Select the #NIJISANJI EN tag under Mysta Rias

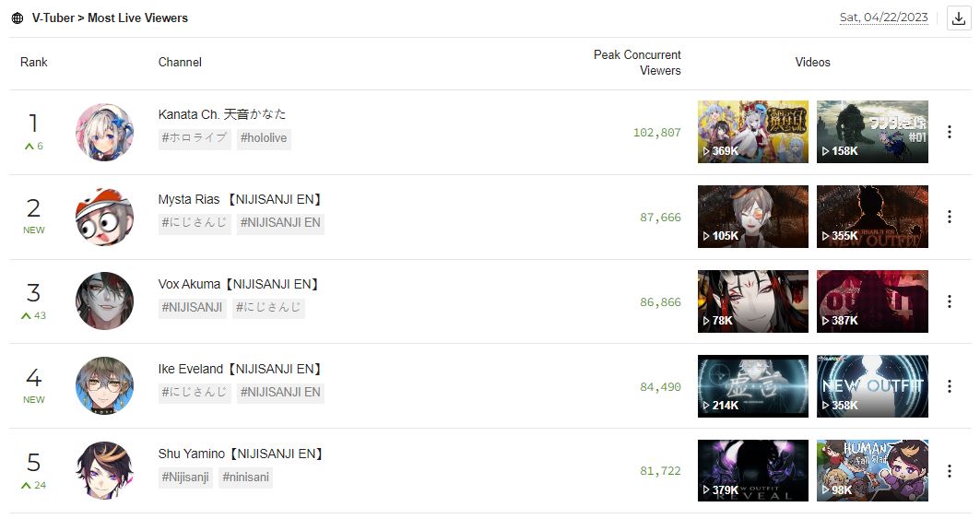280,222
